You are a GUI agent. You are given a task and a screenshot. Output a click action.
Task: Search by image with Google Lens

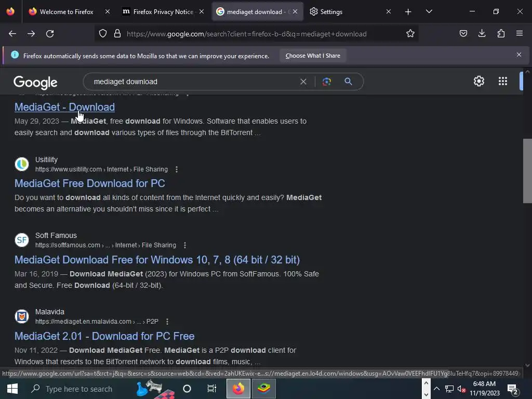click(x=327, y=82)
